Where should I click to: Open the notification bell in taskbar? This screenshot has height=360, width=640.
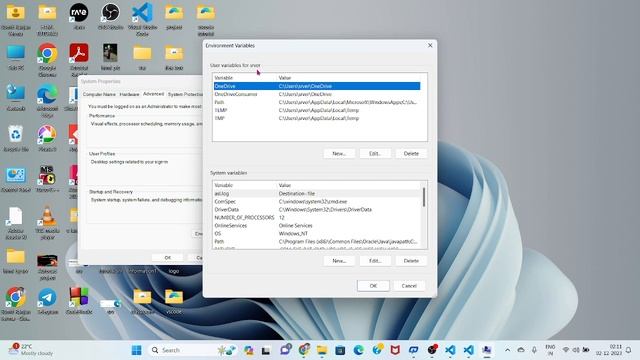point(629,350)
